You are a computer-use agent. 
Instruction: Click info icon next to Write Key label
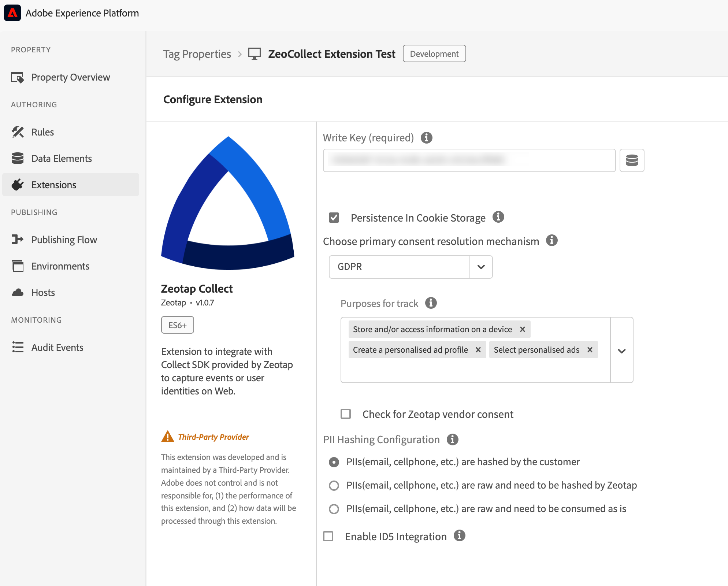(426, 138)
